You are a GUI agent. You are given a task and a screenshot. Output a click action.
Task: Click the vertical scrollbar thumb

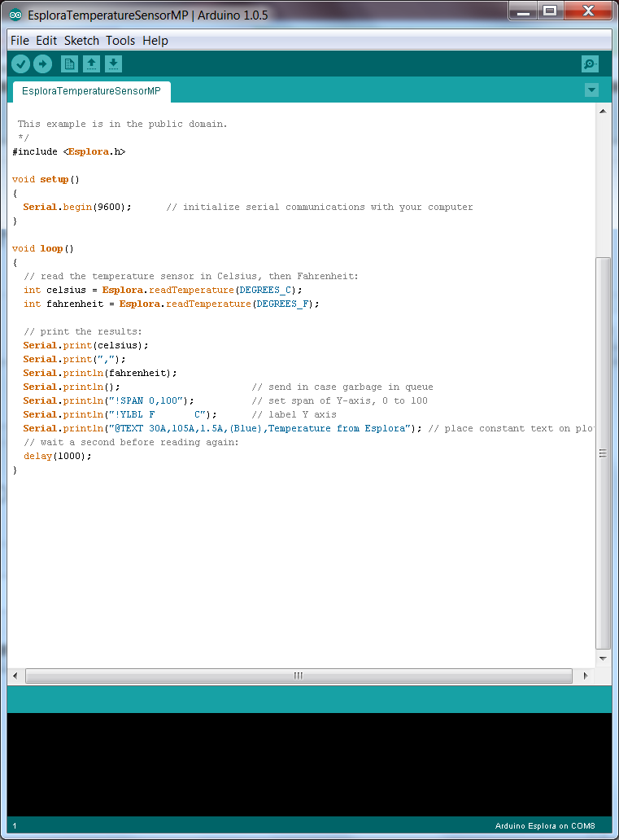coord(603,453)
